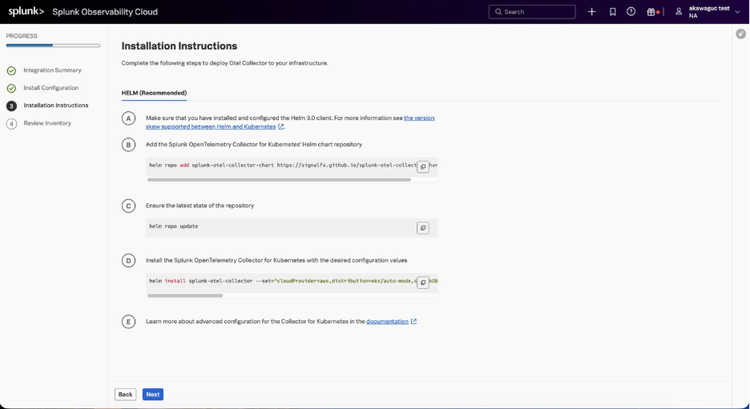Copy the helm repo update command
Image resolution: width=750 pixels, height=409 pixels.
click(423, 228)
